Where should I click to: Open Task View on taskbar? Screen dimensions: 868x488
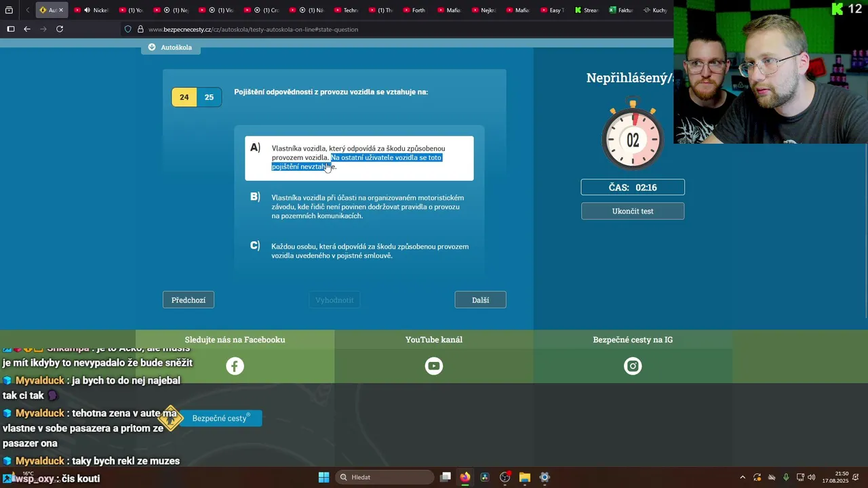pyautogui.click(x=446, y=477)
